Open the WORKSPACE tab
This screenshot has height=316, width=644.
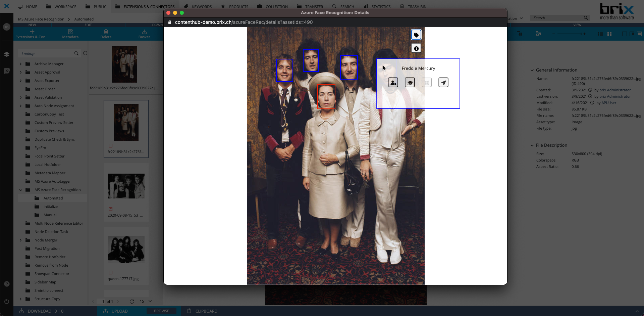coord(61,6)
